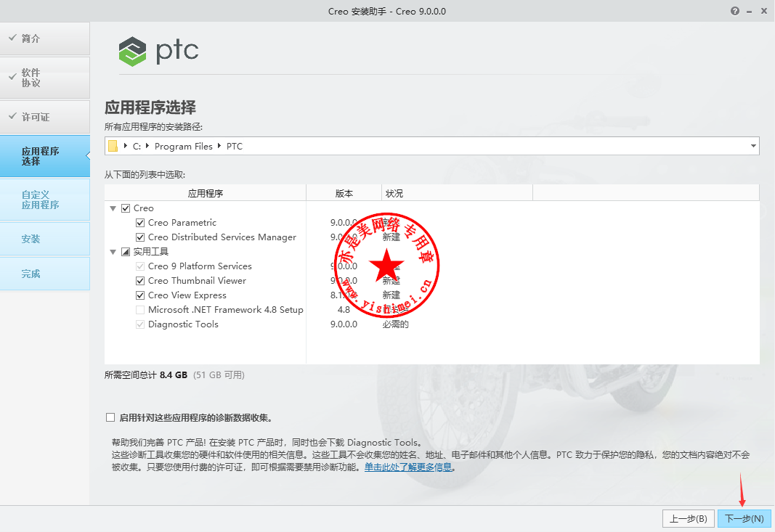Go to the 简介 step
This screenshot has height=532, width=775.
click(x=45, y=38)
